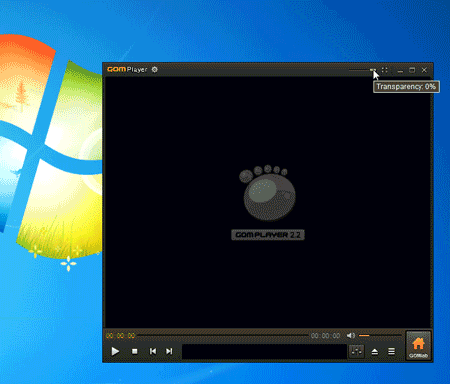Open preferences via the gear icon
450x384 pixels.
click(x=155, y=70)
